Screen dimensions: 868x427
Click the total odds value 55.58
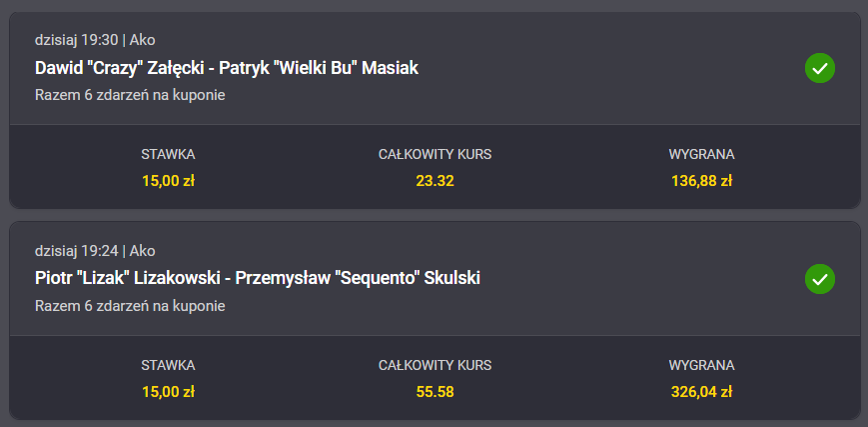coord(434,391)
